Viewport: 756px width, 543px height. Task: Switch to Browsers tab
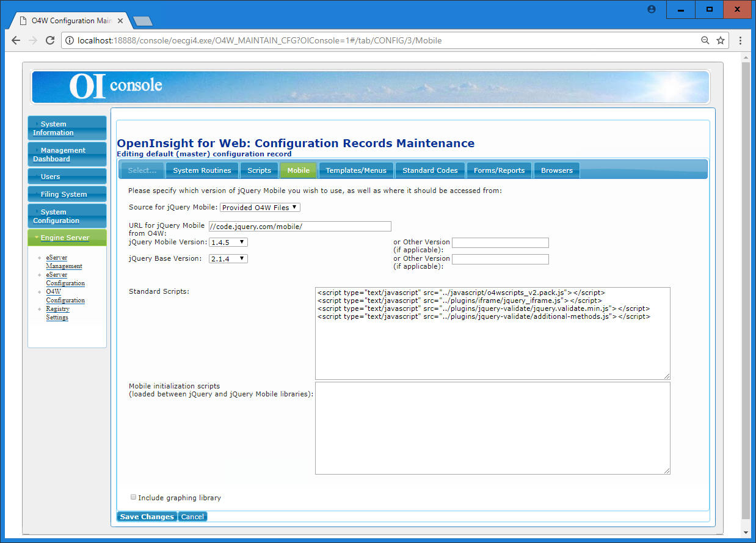pyautogui.click(x=556, y=170)
